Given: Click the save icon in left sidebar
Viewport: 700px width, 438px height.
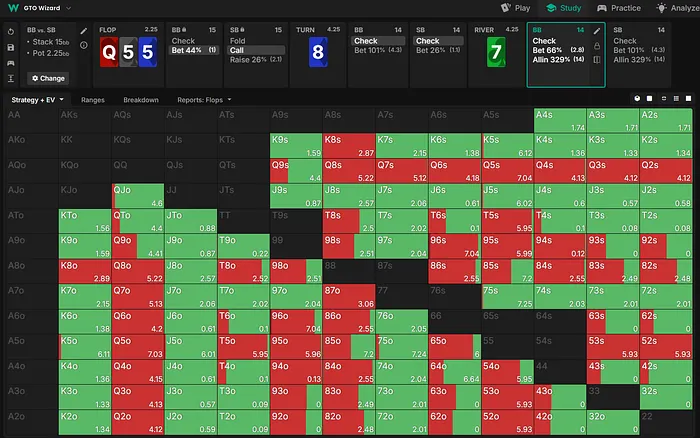Looking at the screenshot, I should (9, 47).
